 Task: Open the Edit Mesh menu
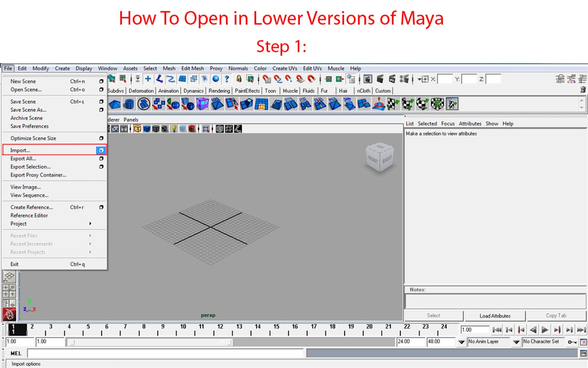pos(192,68)
